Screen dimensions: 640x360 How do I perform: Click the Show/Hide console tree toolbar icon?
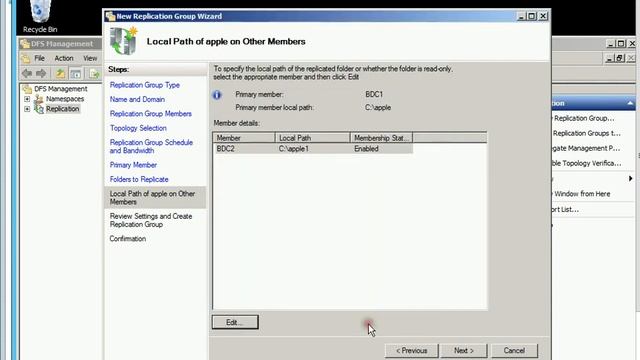point(76,73)
